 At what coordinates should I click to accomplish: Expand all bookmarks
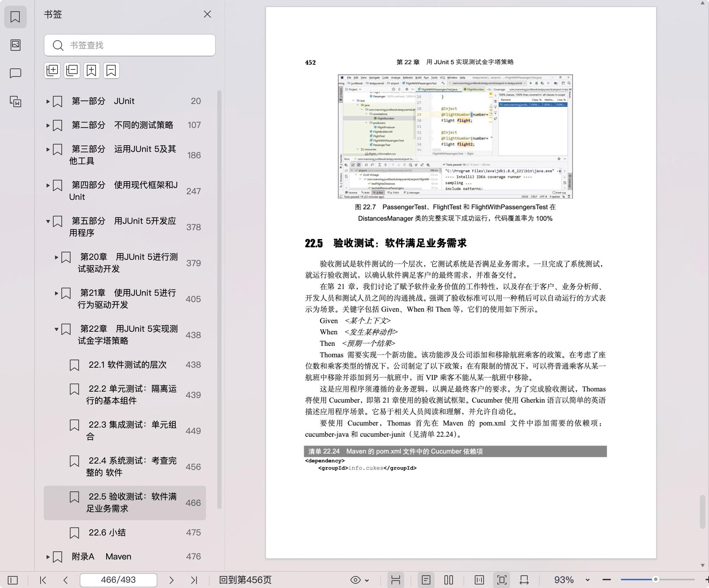click(52, 71)
